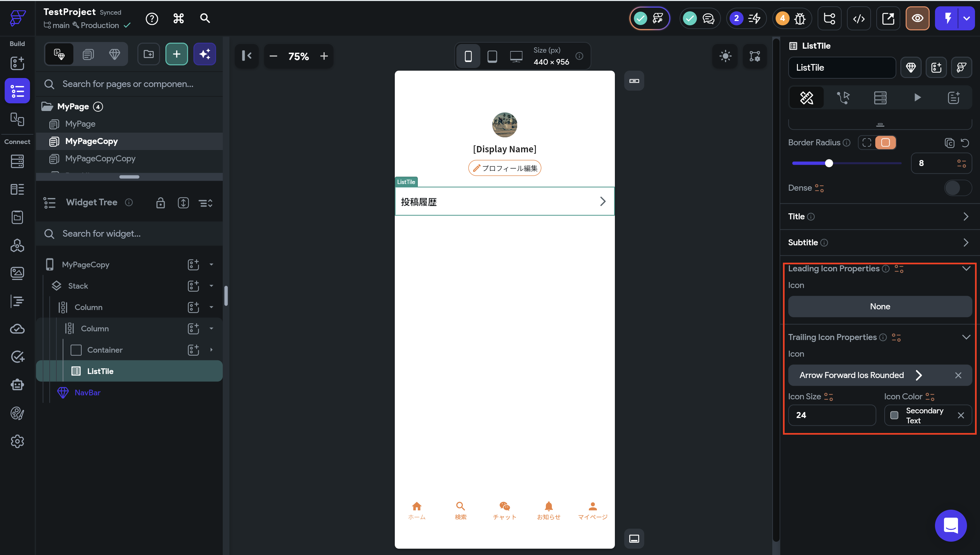Click the None leading icon button
Image resolution: width=980 pixels, height=555 pixels.
click(x=880, y=306)
